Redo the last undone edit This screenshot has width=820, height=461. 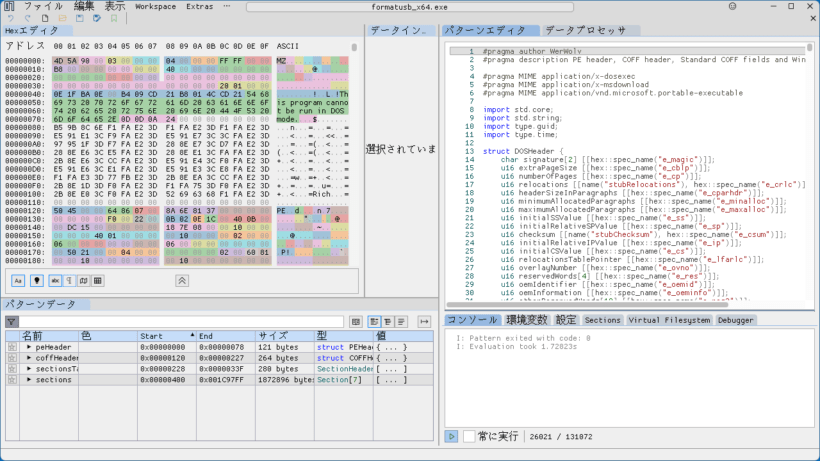28,18
